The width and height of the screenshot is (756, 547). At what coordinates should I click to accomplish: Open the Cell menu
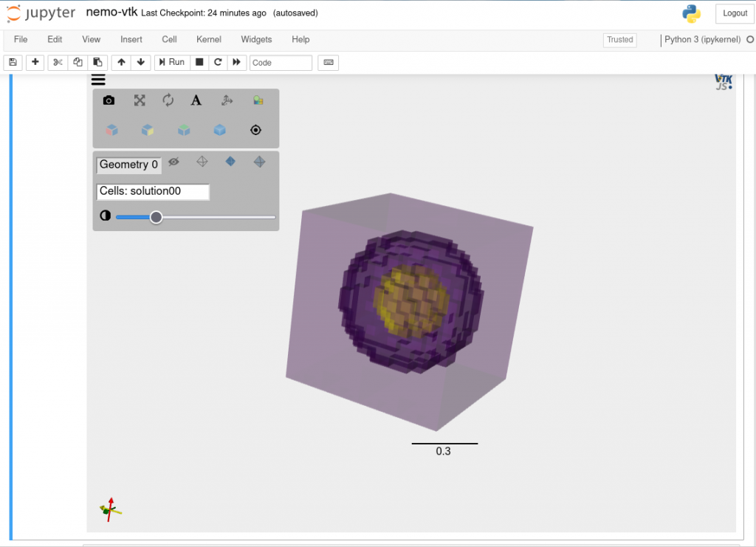(169, 40)
